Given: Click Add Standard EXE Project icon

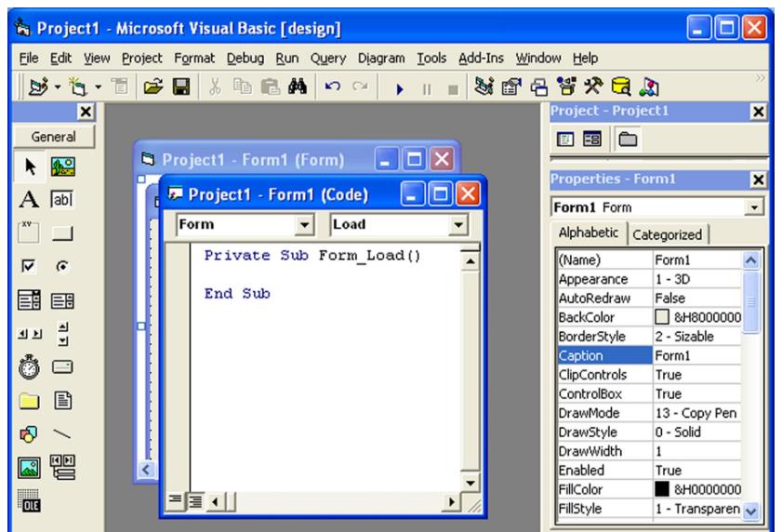Looking at the screenshot, I should pos(38,86).
